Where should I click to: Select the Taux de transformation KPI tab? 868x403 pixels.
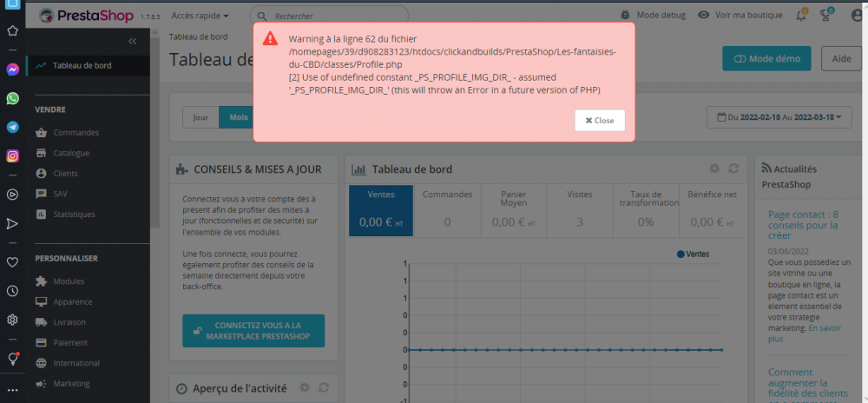646,210
